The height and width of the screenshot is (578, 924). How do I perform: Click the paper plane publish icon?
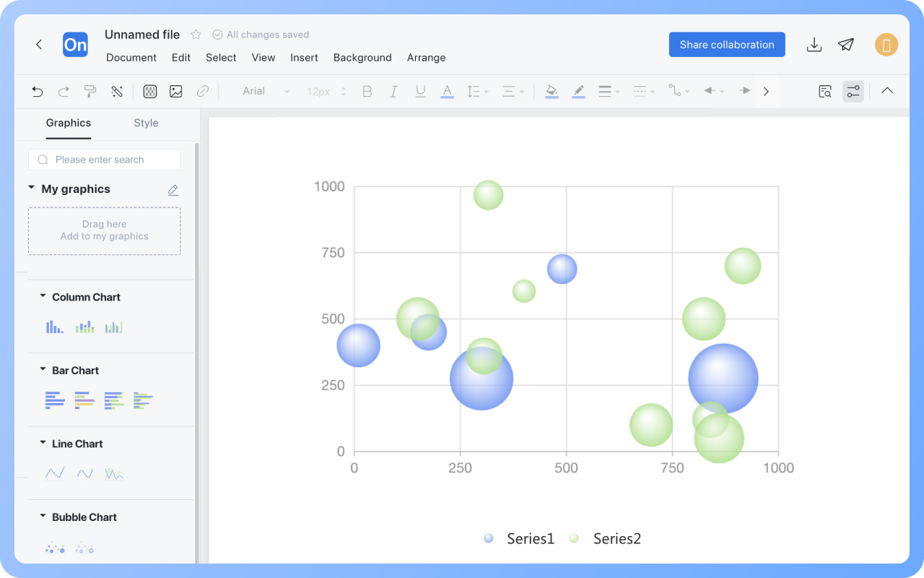click(x=846, y=45)
